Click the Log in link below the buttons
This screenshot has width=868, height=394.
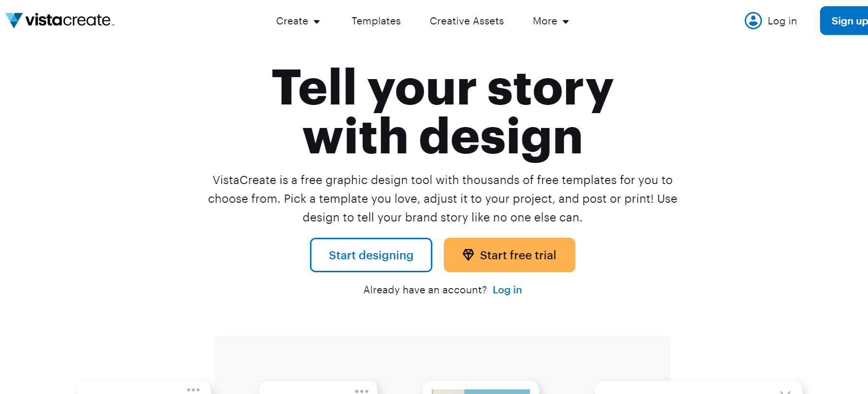(x=507, y=290)
